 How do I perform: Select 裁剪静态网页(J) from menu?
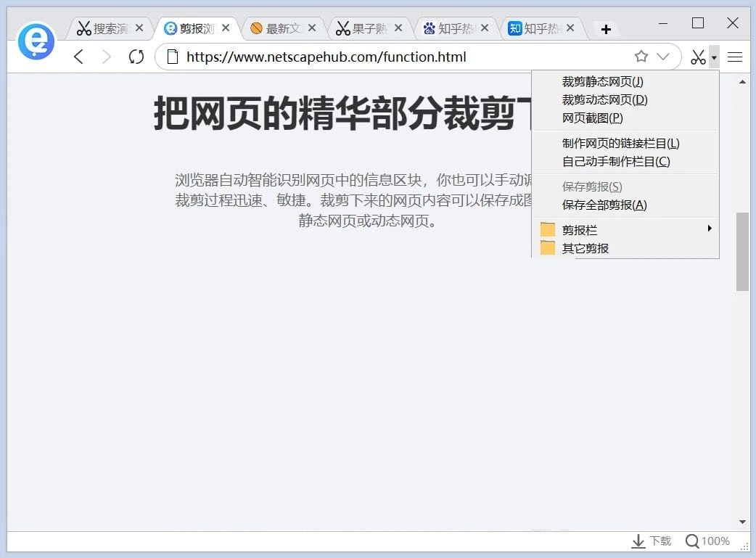pos(602,82)
